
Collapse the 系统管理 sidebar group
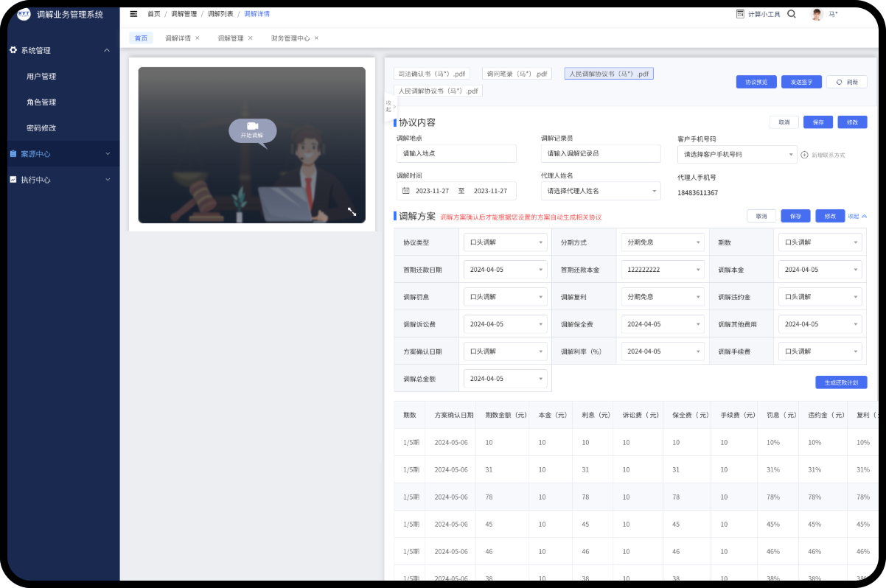(x=107, y=51)
